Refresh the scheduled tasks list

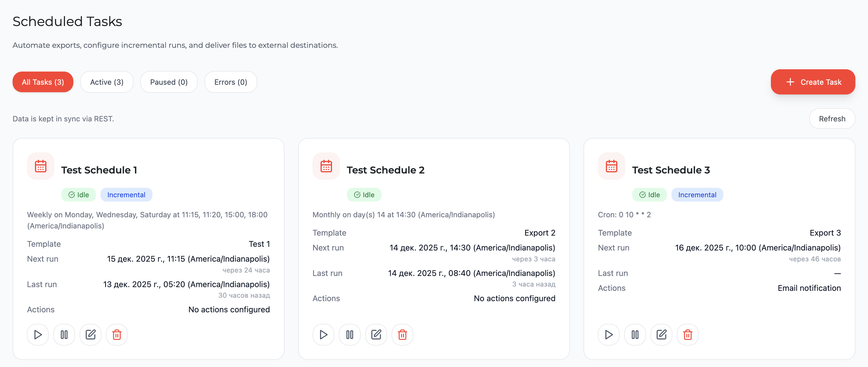click(x=832, y=119)
